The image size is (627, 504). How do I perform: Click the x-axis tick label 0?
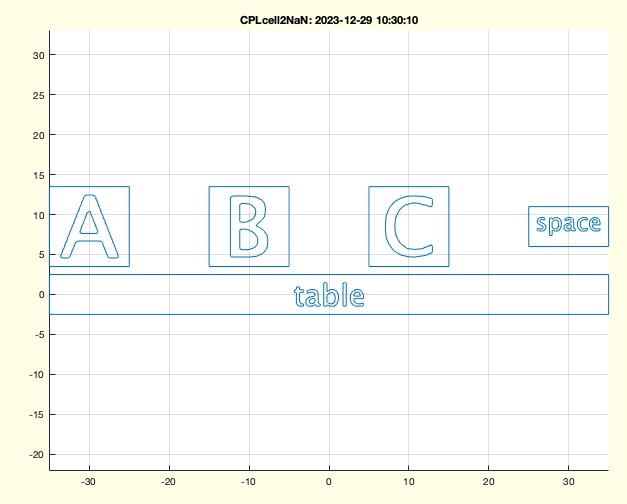[329, 481]
